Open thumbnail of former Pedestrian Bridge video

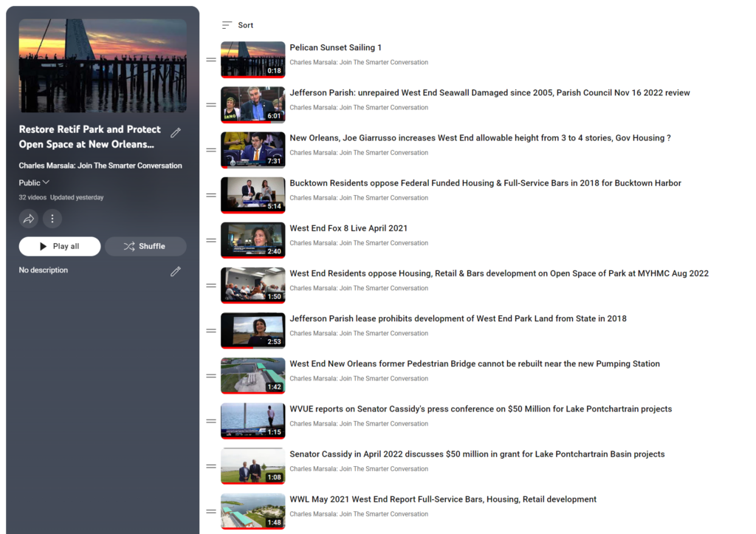[x=252, y=375]
